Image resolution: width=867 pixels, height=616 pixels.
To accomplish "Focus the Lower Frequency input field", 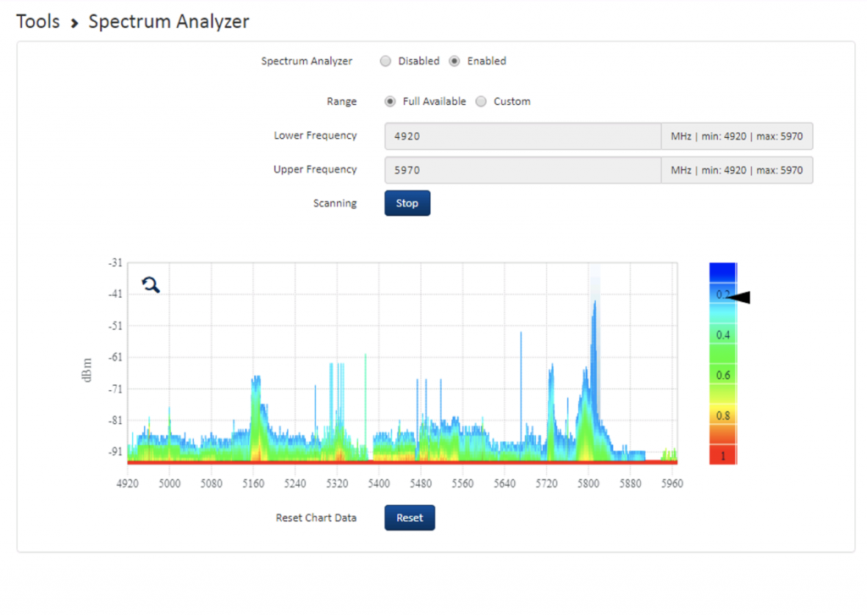I will click(522, 136).
